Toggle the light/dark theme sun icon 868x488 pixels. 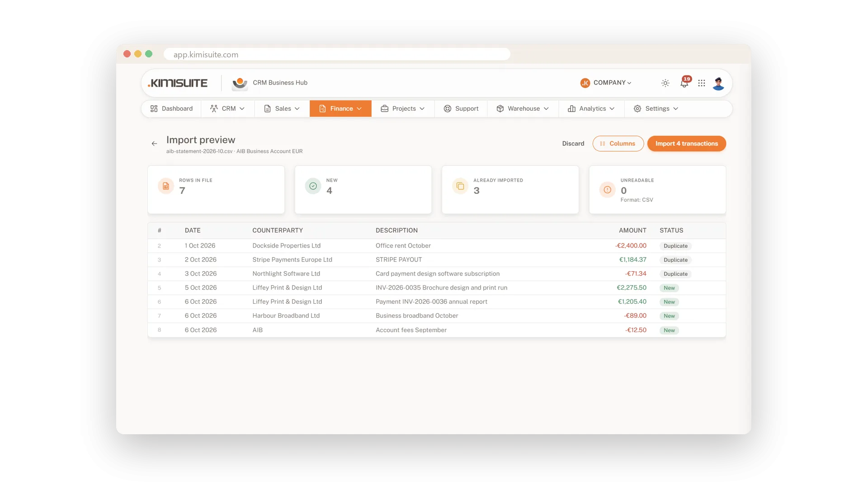tap(665, 83)
